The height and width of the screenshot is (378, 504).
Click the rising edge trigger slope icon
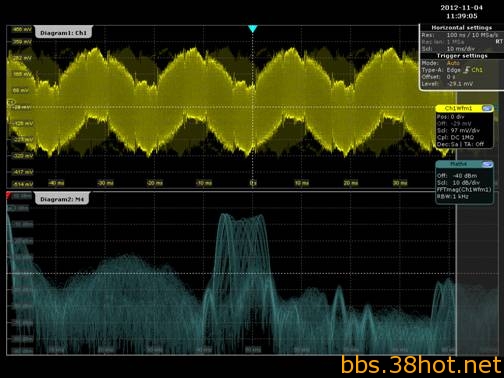pos(466,70)
